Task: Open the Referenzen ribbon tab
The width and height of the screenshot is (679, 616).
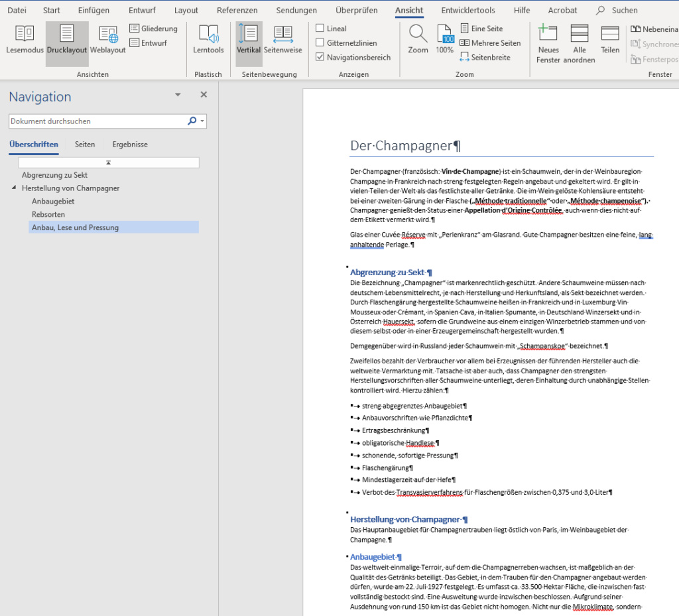Action: tap(237, 11)
